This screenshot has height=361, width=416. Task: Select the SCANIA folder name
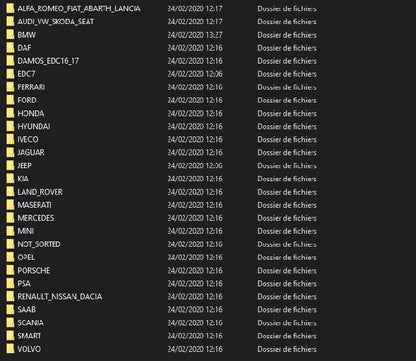point(30,323)
